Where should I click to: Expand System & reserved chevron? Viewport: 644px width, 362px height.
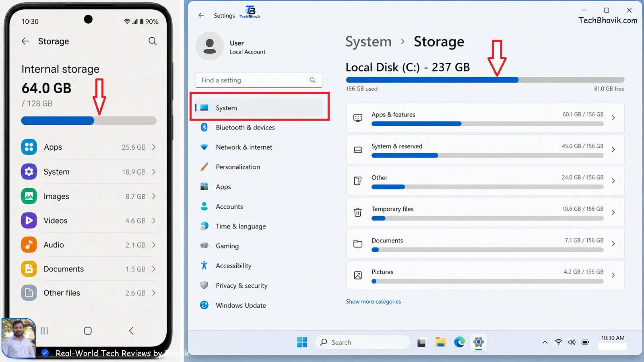(x=613, y=149)
